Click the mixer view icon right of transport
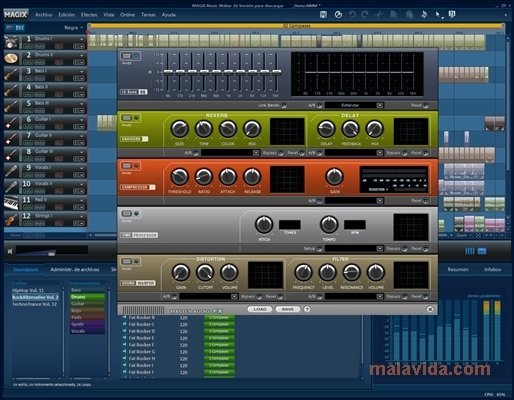514x400 pixels. 469,251
